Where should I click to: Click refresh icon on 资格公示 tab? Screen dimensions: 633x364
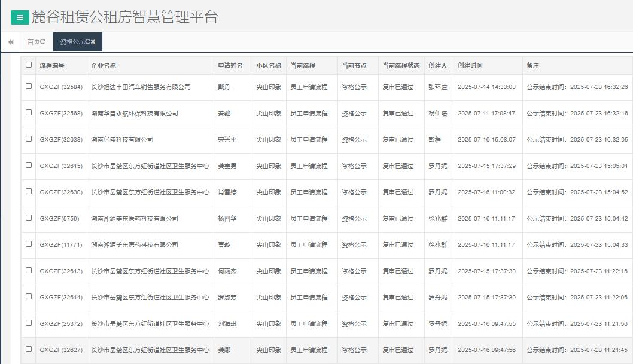pyautogui.click(x=87, y=42)
